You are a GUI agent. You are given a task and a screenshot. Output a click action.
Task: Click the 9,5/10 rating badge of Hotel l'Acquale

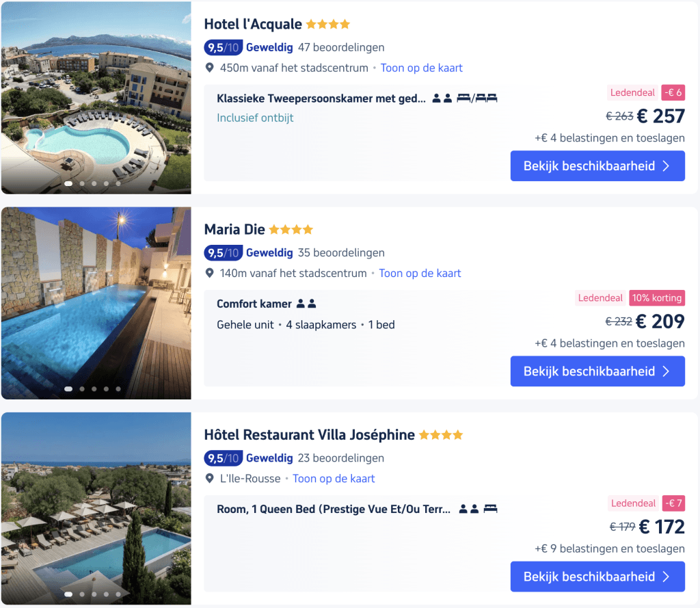[222, 47]
